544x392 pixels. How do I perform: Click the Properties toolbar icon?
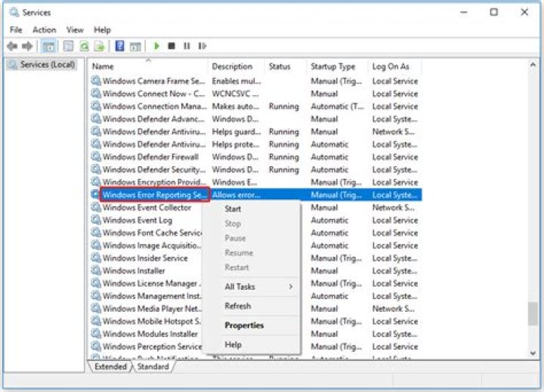pyautogui.click(x=68, y=46)
